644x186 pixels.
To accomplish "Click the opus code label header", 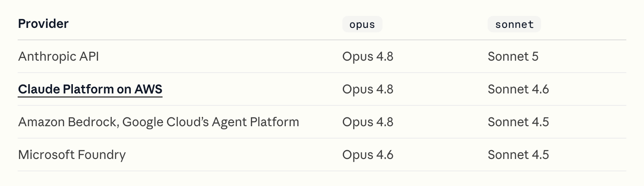I will click(362, 24).
